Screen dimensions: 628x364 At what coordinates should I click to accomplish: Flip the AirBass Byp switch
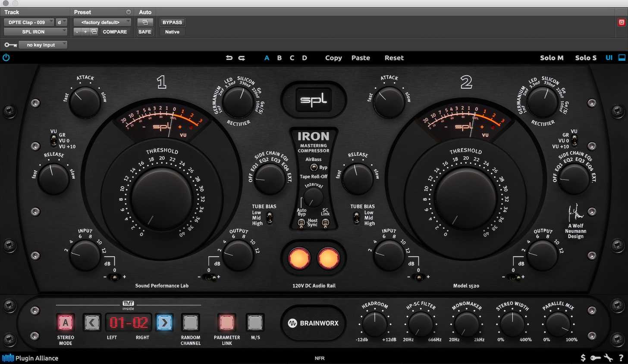pos(314,168)
